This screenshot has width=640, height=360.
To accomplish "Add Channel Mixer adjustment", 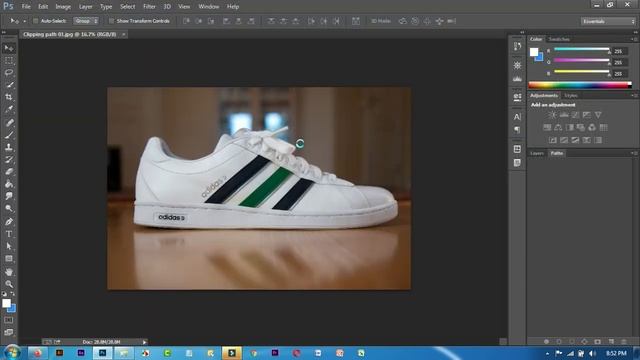I will [x=592, y=128].
